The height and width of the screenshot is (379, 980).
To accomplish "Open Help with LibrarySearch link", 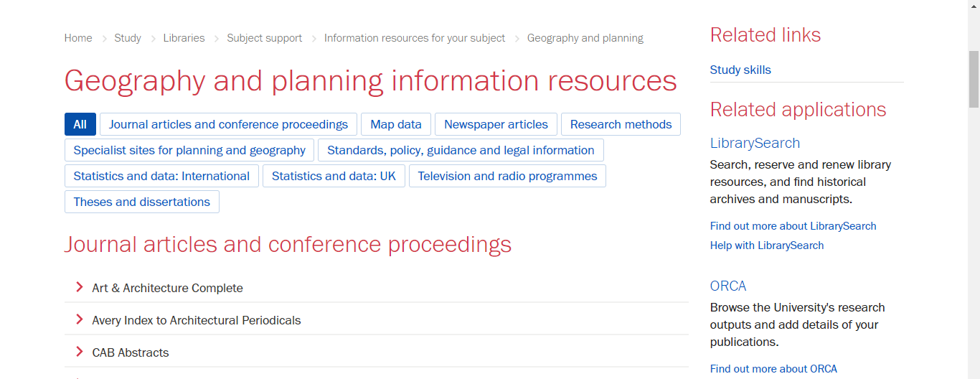I will pos(767,245).
